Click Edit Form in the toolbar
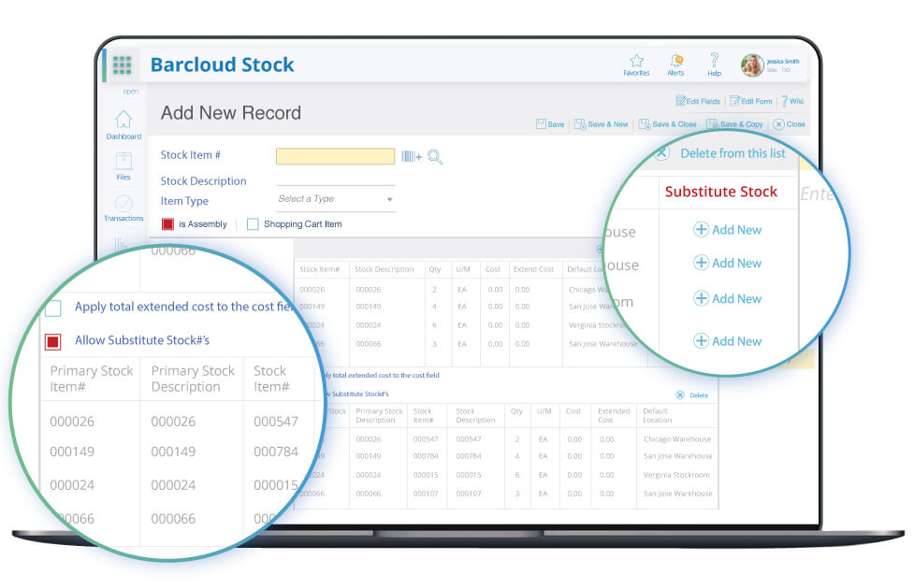 pos(751,101)
